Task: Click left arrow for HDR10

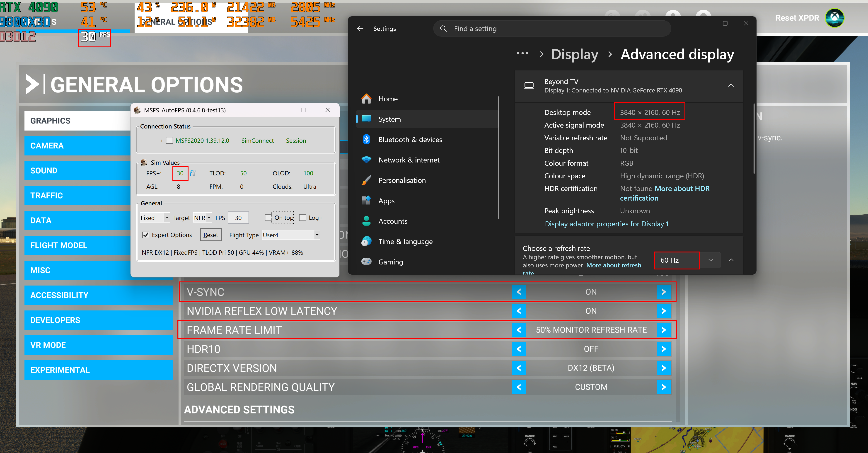Action: click(x=519, y=349)
